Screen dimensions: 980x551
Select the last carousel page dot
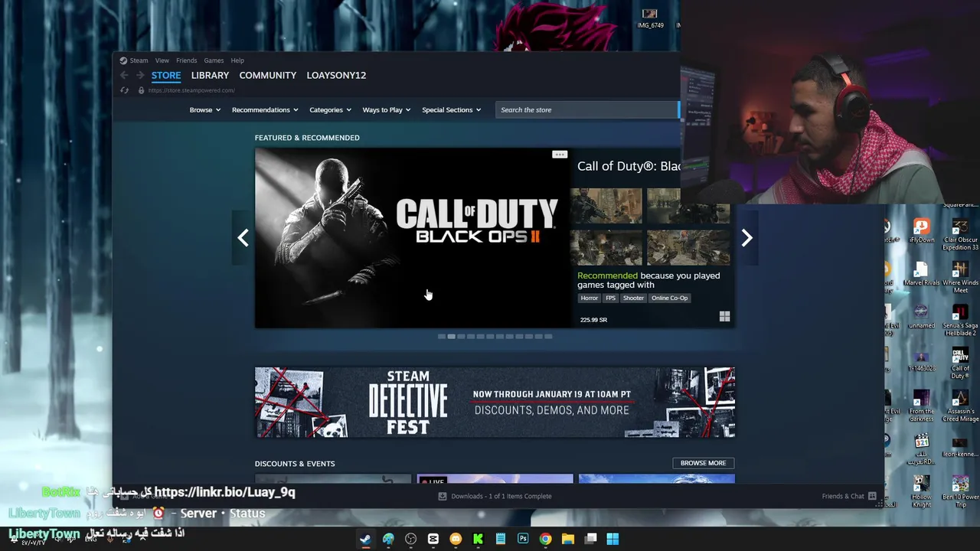pos(548,337)
